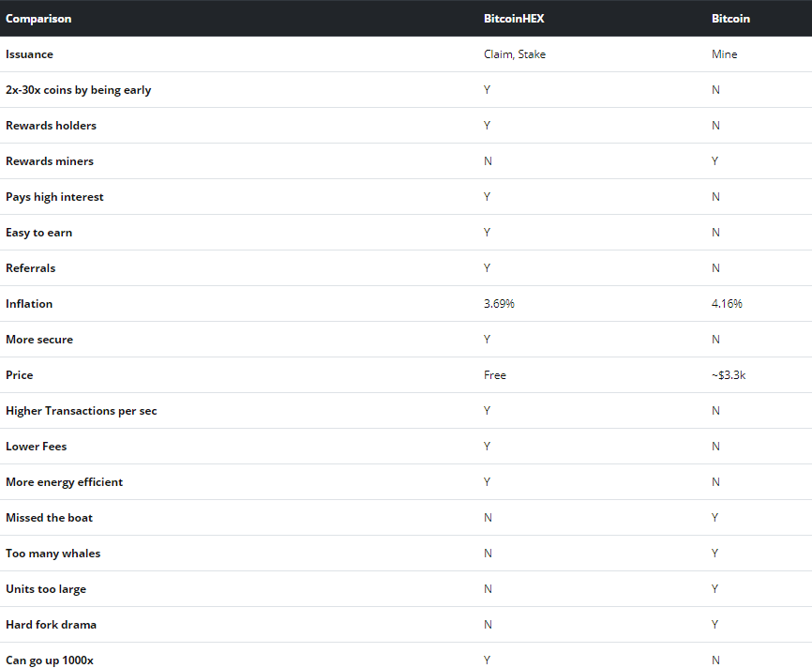Screen dimensions: 812x668
Task: Click the 'Price' row label
Action: pyautogui.click(x=19, y=375)
